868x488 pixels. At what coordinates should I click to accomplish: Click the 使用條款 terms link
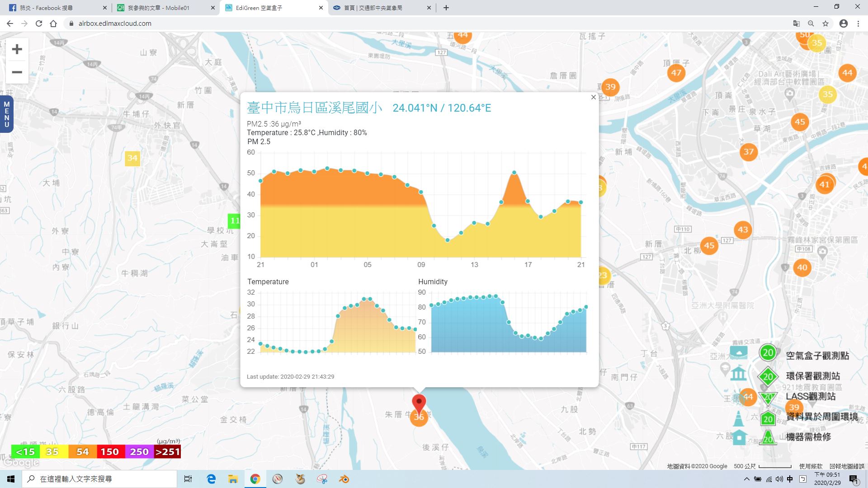811,466
